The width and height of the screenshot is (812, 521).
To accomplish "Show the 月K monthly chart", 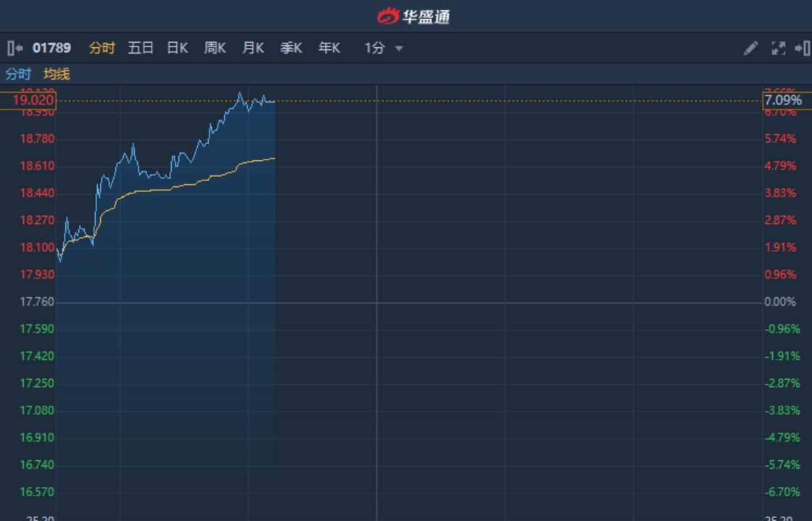I will coord(253,49).
